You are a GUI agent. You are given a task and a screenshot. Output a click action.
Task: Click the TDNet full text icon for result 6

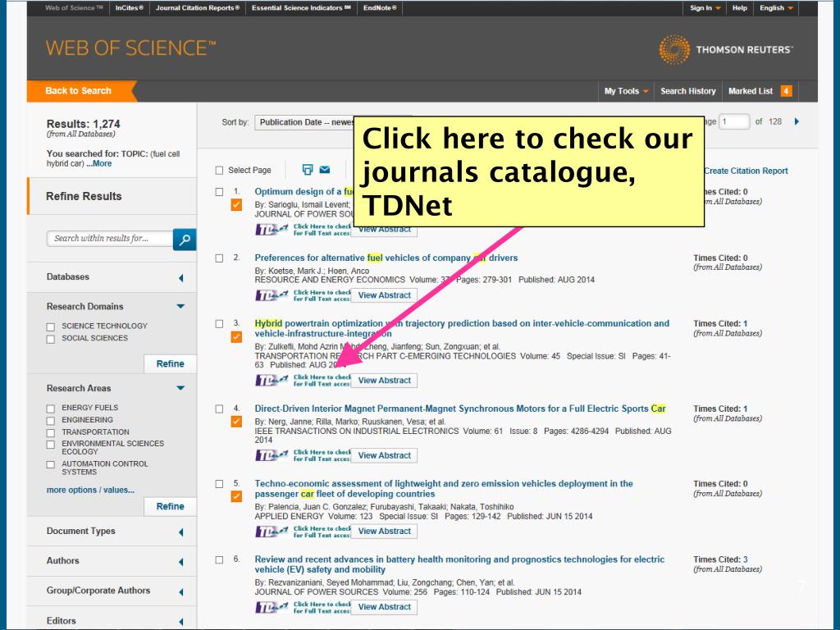click(x=303, y=607)
